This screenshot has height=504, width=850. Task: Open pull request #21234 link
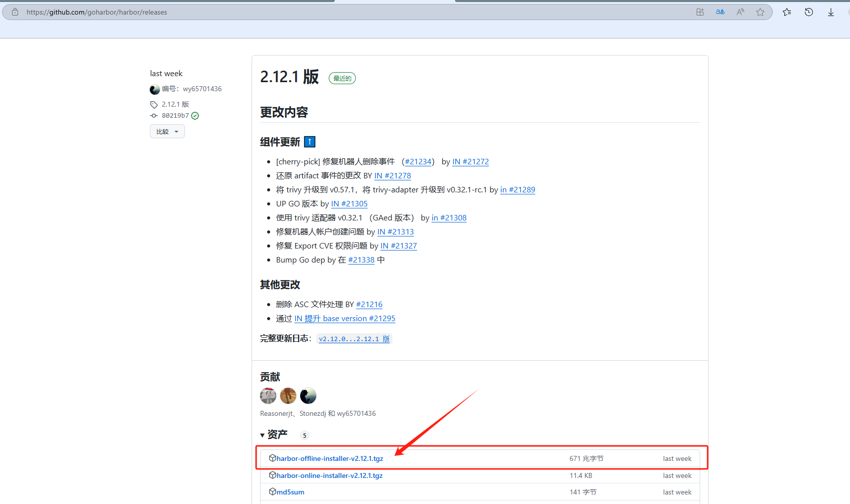[x=418, y=161]
